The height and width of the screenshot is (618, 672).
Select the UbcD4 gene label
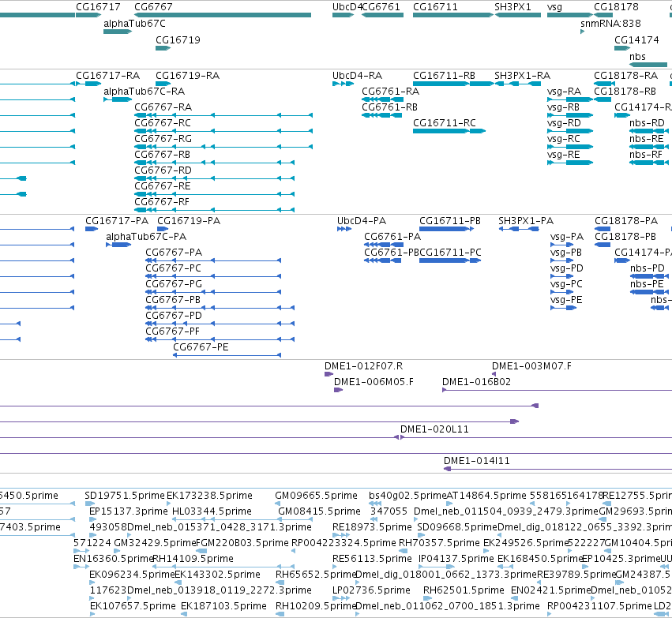[x=347, y=7]
